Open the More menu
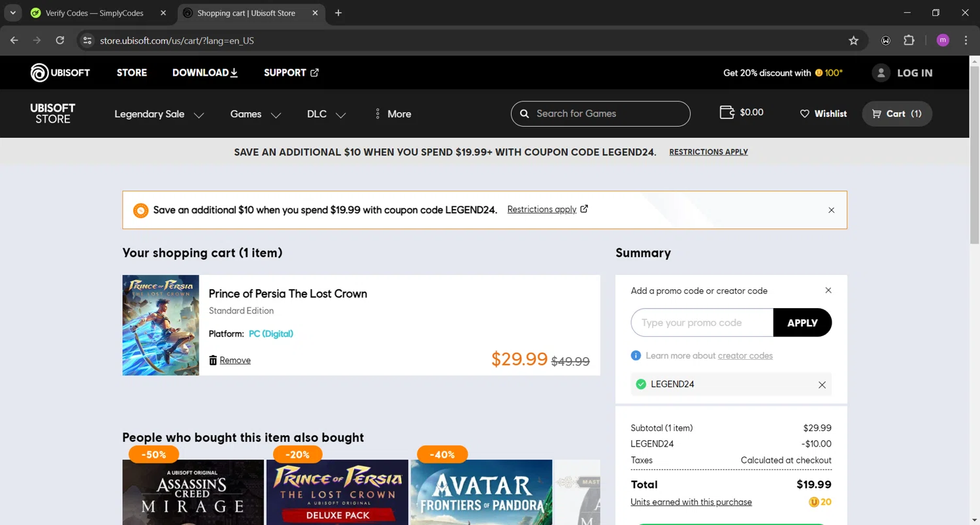 coord(393,114)
